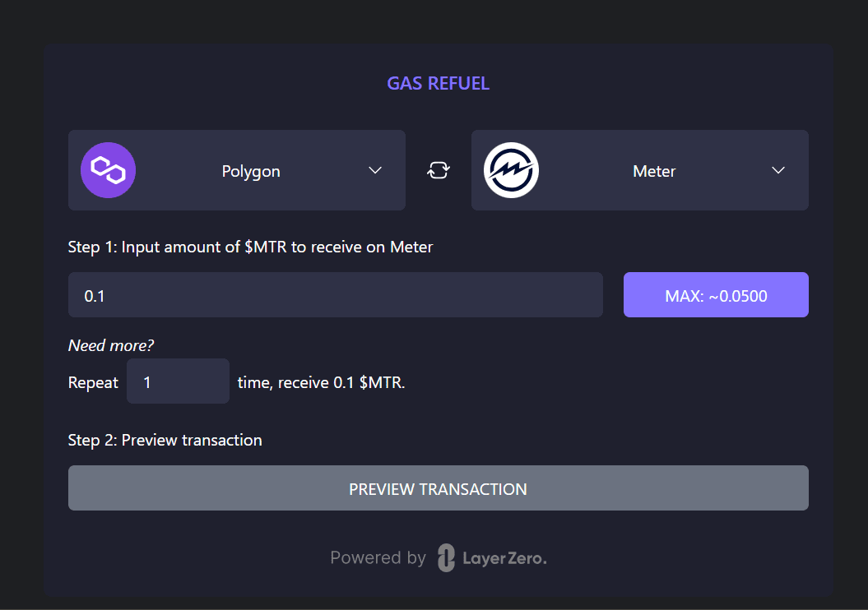Click the Polygon network logo icon

[108, 170]
